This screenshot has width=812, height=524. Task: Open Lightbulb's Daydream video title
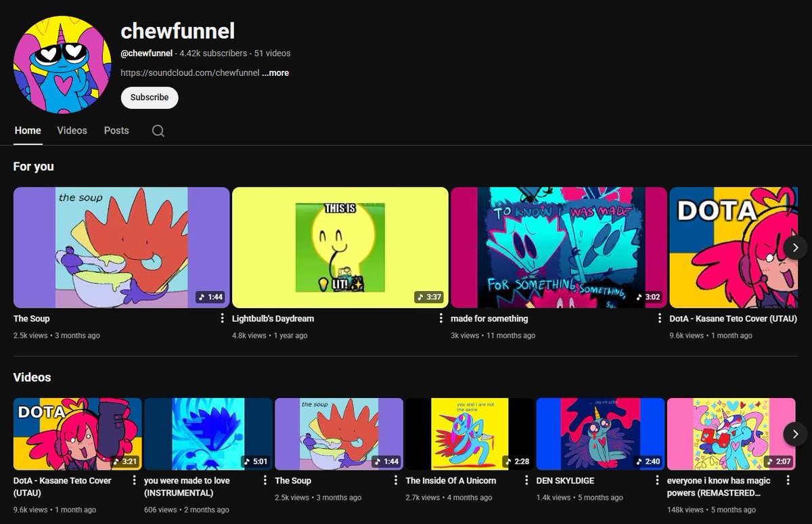coord(273,318)
